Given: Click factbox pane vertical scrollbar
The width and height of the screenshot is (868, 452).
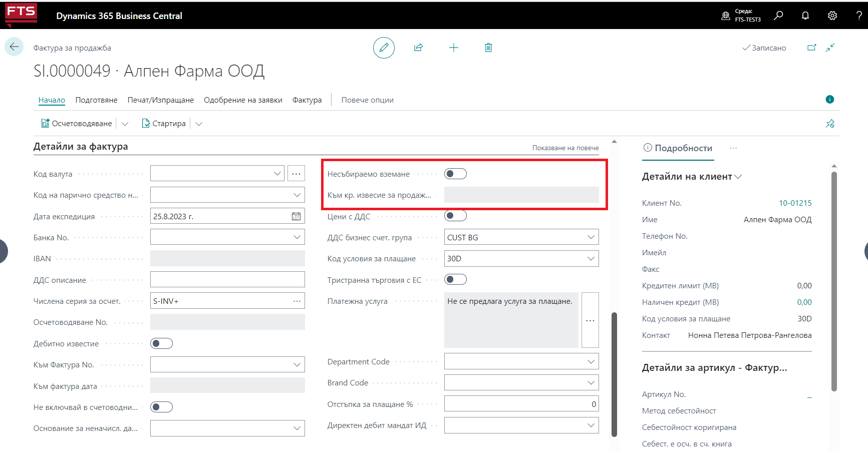Looking at the screenshot, I should [834, 281].
